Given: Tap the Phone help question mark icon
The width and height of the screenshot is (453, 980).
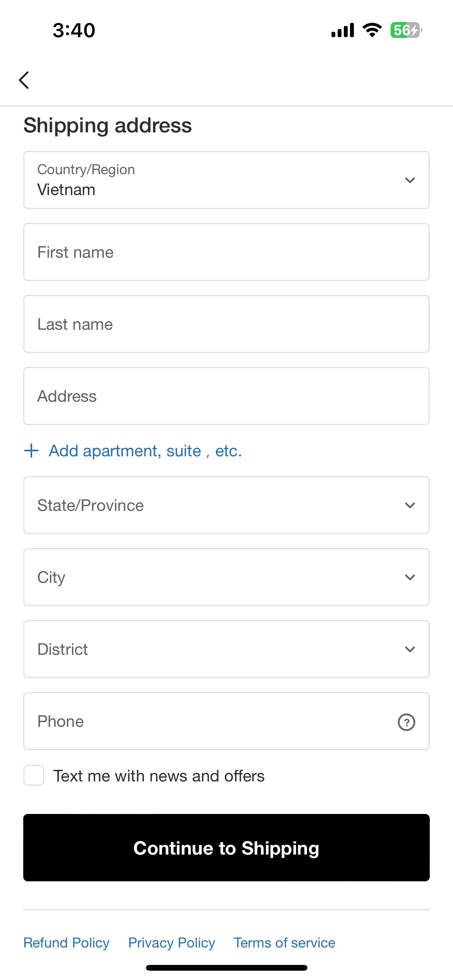Looking at the screenshot, I should point(406,722).
